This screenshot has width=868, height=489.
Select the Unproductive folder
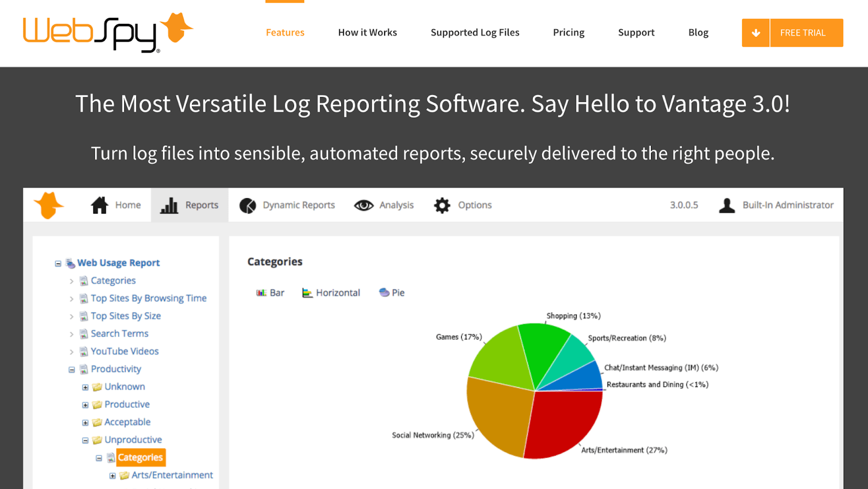[133, 440]
